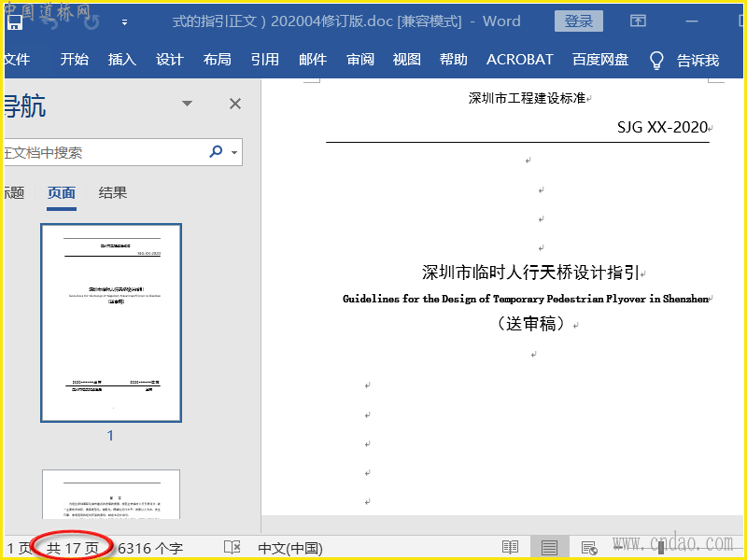Image resolution: width=747 pixels, height=560 pixels.
Task: Switch to the 审阅 ribbon tab
Action: click(x=360, y=60)
